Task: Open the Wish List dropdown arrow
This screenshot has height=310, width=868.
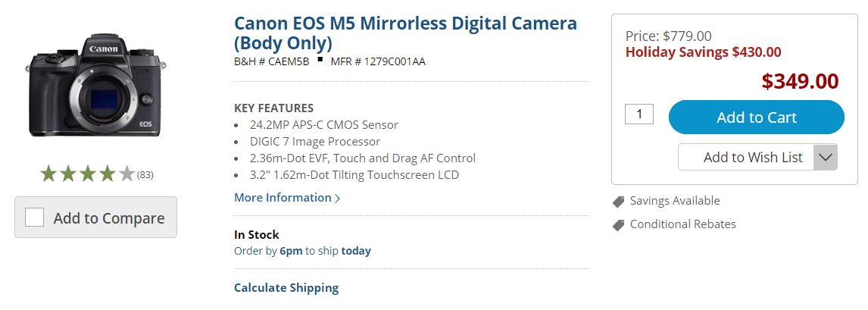Action: pos(825,158)
